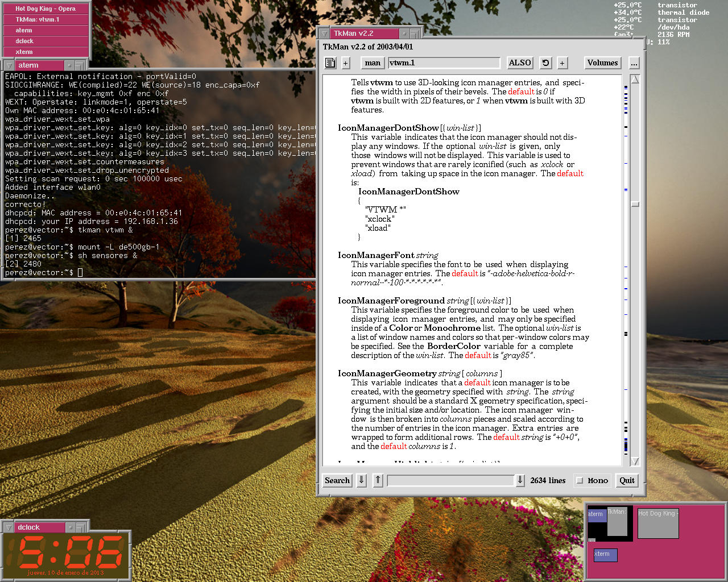Click the TkMan vertical scrollbar thumb

click(635, 204)
